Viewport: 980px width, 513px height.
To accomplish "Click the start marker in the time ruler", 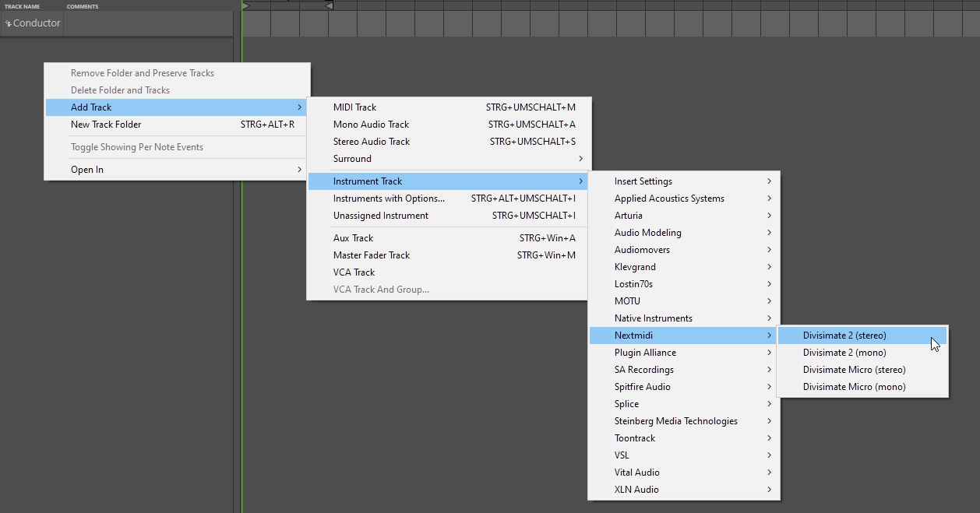I will tap(246, 5).
